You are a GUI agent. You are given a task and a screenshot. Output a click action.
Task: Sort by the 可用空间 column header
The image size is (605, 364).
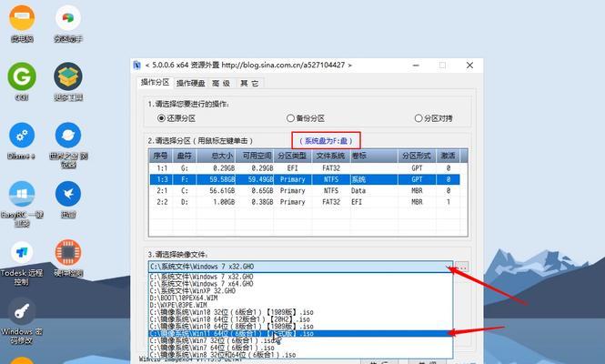pyautogui.click(x=255, y=156)
